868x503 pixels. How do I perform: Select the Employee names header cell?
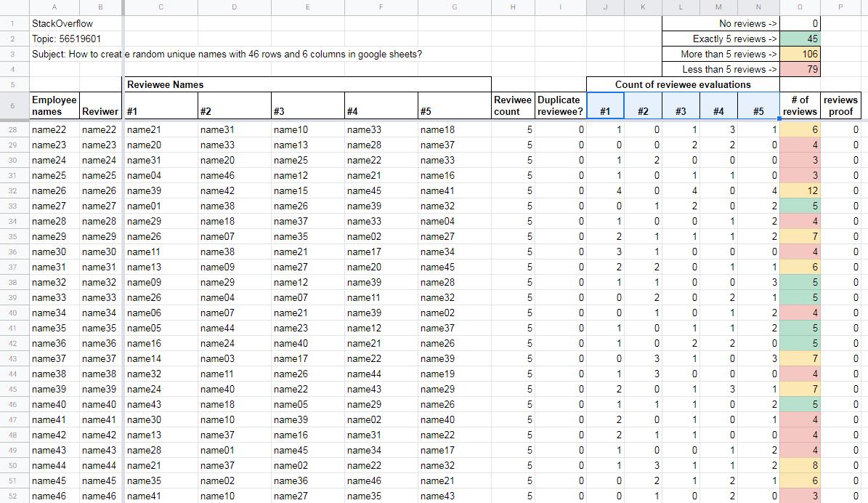pyautogui.click(x=54, y=105)
